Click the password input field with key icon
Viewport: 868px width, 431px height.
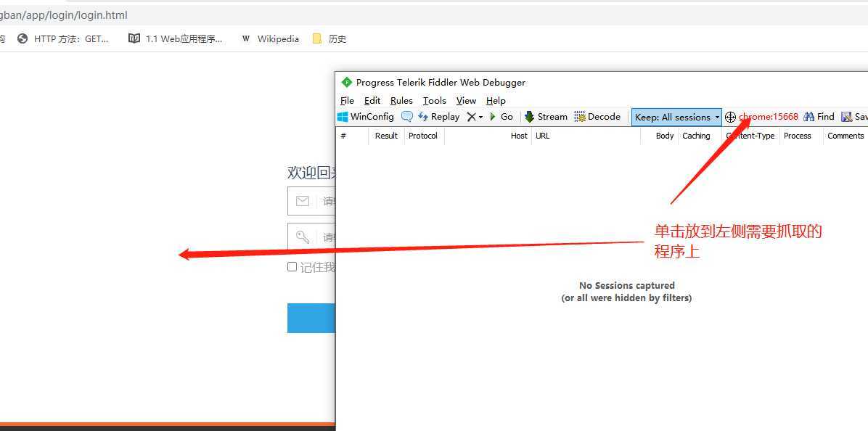coord(311,237)
